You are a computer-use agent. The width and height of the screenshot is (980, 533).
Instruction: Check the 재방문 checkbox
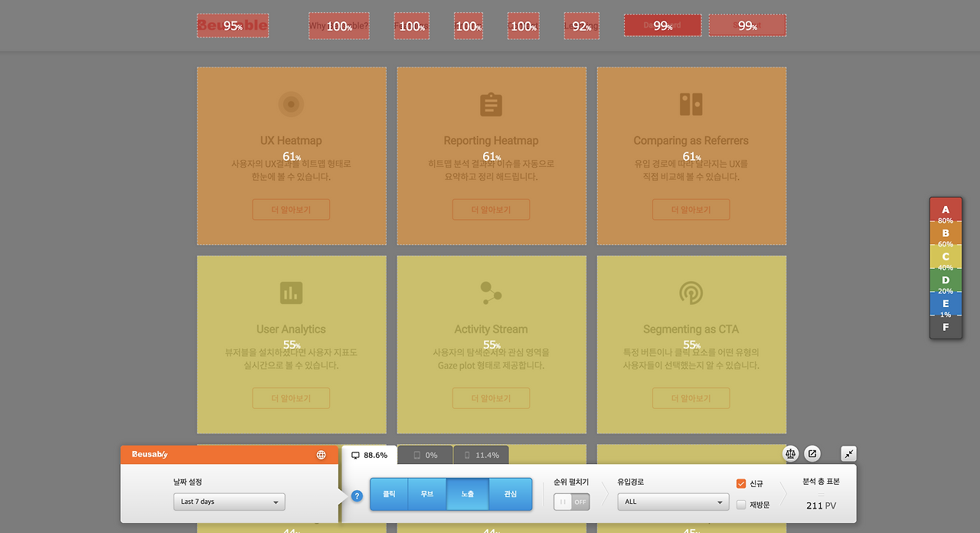[740, 505]
